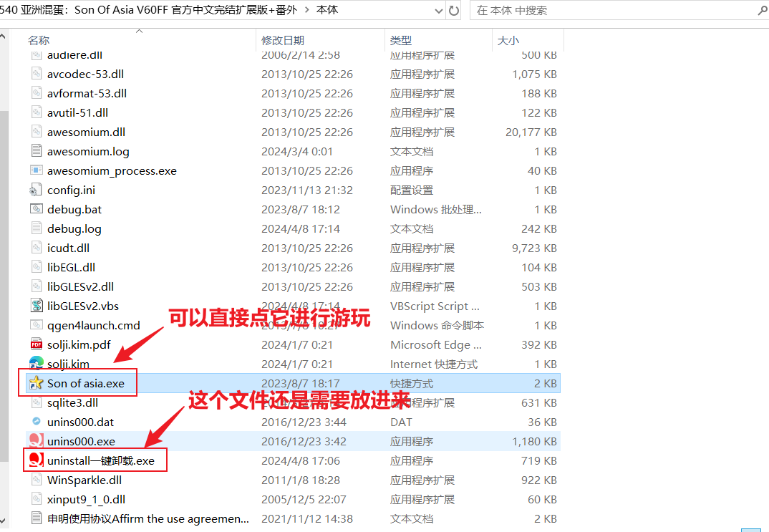Viewport: 769px width, 532px height.
Task: Click the Windows 命令脚本 type value
Action: (437, 326)
